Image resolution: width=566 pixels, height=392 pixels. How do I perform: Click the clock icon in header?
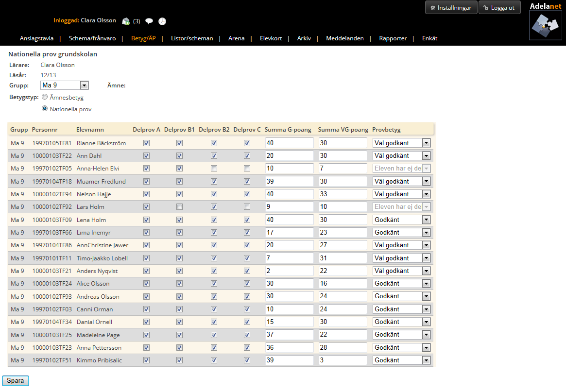click(x=162, y=21)
